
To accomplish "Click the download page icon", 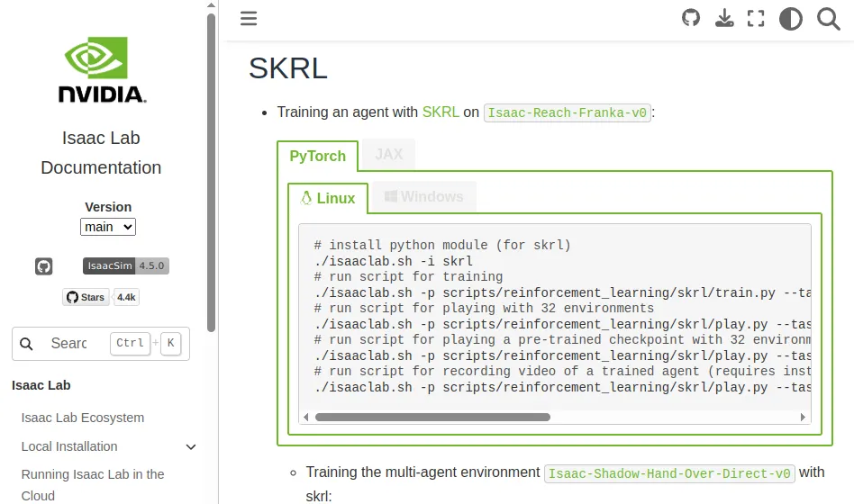I will pyautogui.click(x=724, y=18).
